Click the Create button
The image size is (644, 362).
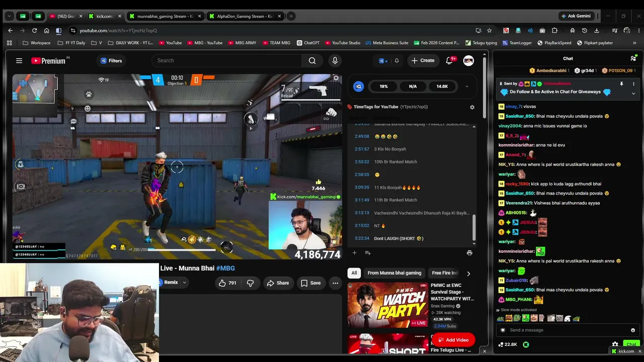(423, 61)
